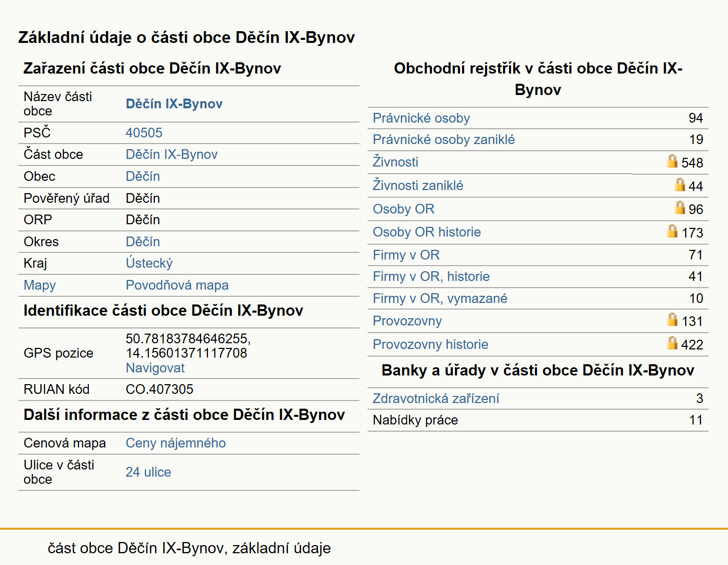The image size is (728, 565).
Task: Open the Zdravotnická zařízení link
Action: [436, 398]
